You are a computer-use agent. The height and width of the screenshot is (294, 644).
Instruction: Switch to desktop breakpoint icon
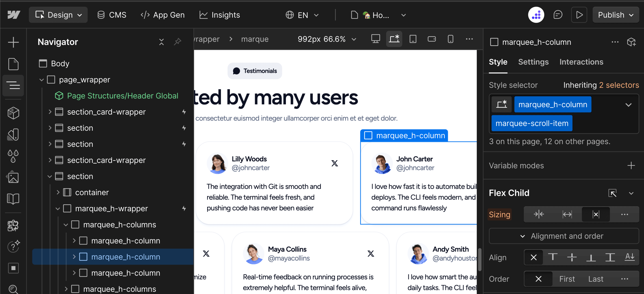coord(376,39)
